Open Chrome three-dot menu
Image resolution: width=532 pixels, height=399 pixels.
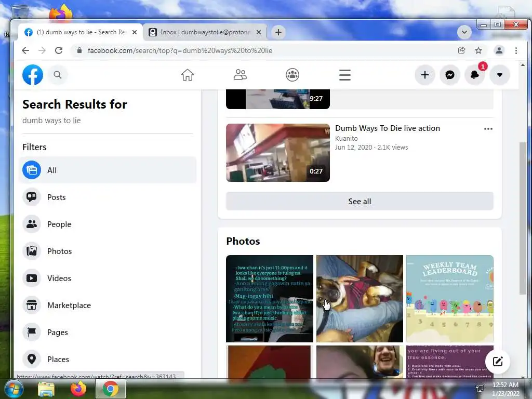point(516,50)
